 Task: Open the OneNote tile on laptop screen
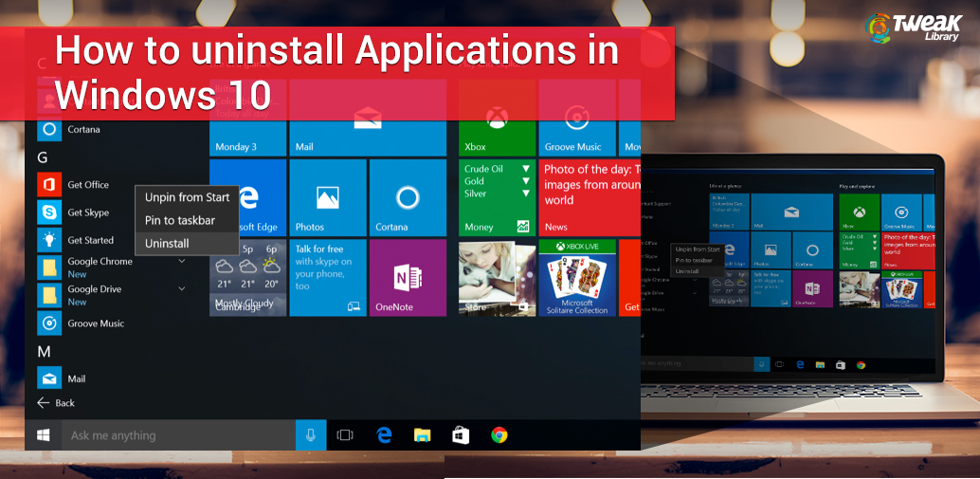(812, 289)
